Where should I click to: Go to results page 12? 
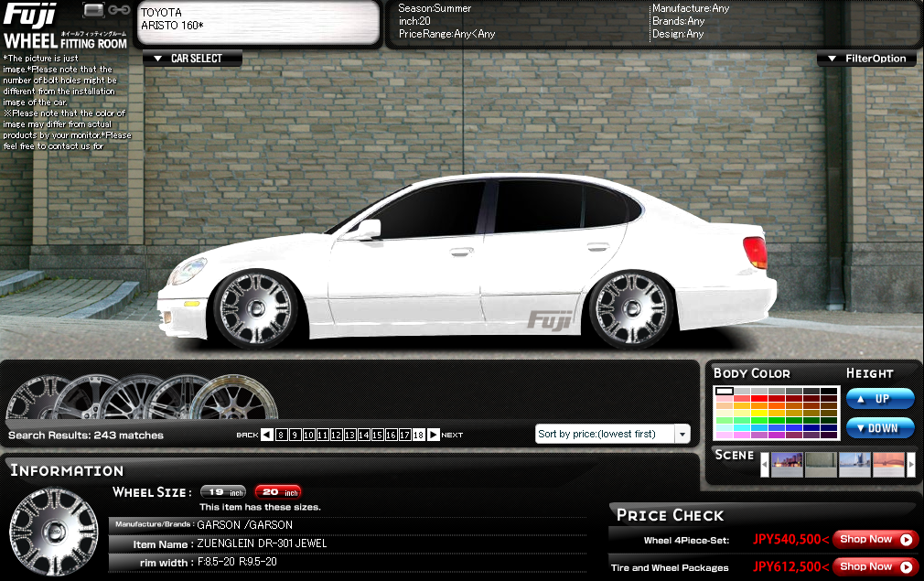[x=336, y=435]
